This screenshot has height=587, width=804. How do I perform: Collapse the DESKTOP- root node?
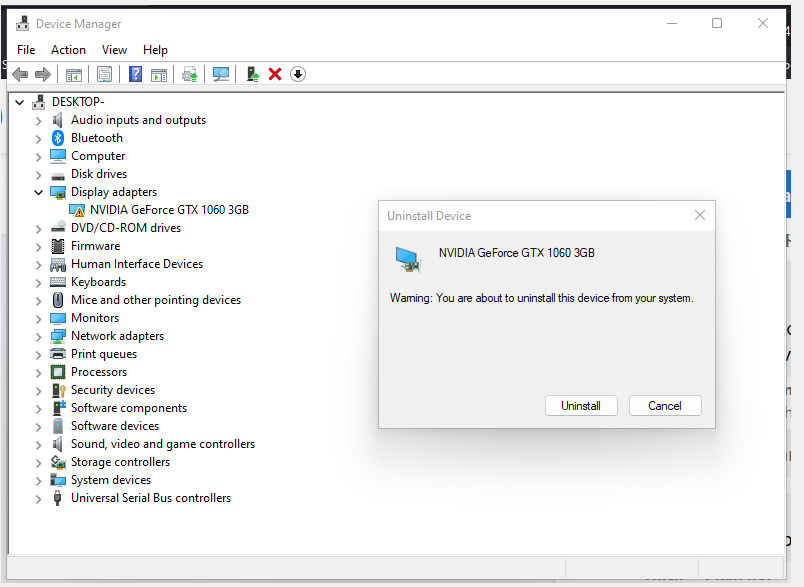point(19,103)
